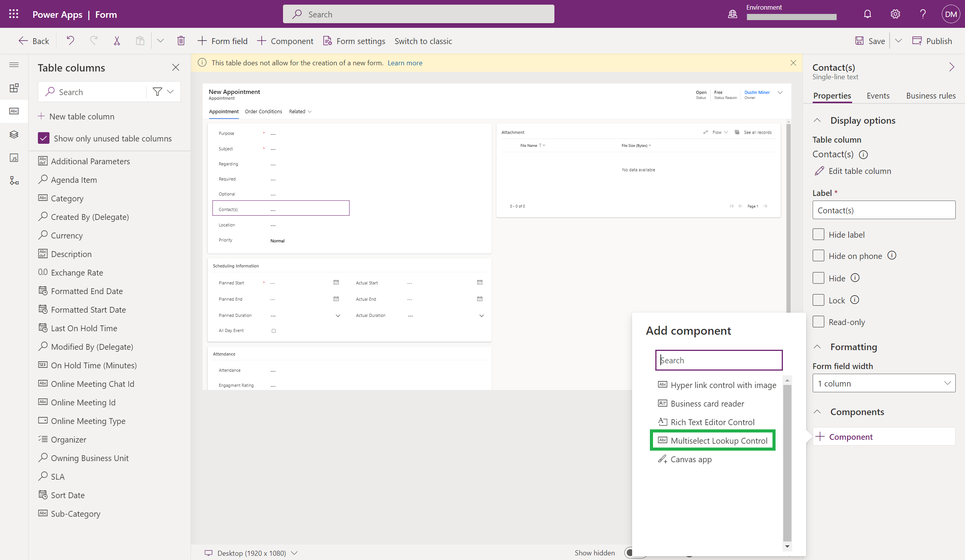Click the info icon beside Hide

pyautogui.click(x=855, y=278)
